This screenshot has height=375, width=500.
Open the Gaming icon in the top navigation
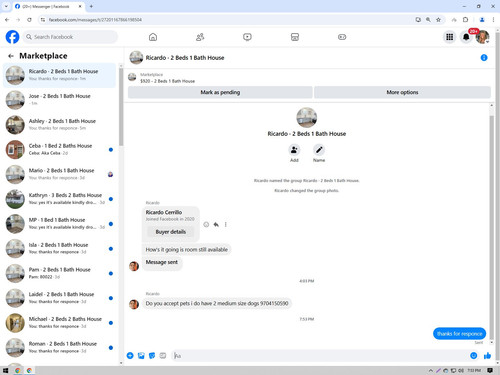pos(342,37)
